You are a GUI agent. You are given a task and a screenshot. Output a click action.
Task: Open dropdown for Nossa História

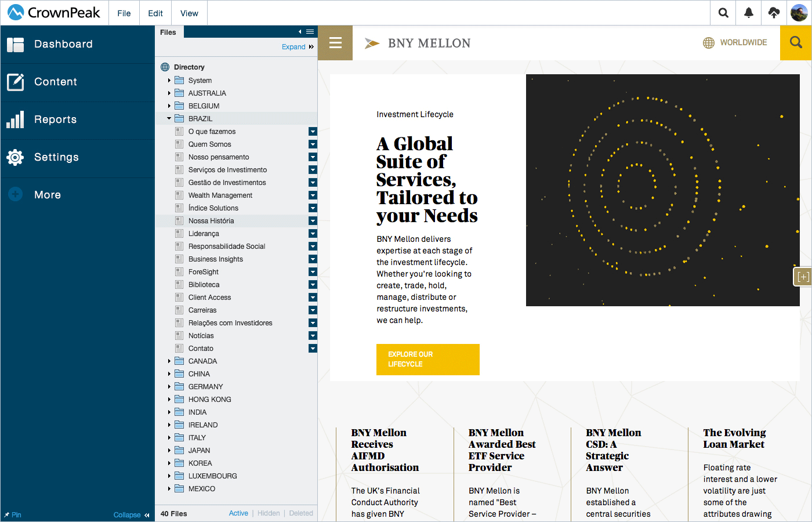tap(313, 221)
